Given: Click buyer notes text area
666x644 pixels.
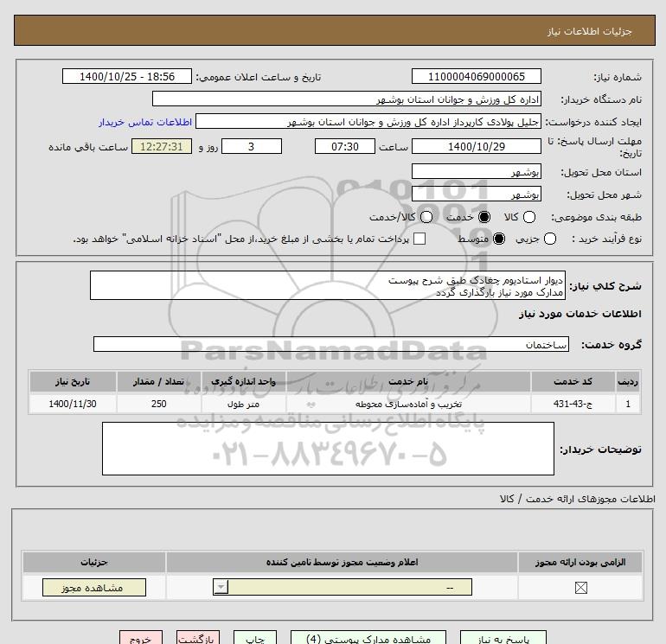Looking at the screenshot, I should [x=328, y=449].
